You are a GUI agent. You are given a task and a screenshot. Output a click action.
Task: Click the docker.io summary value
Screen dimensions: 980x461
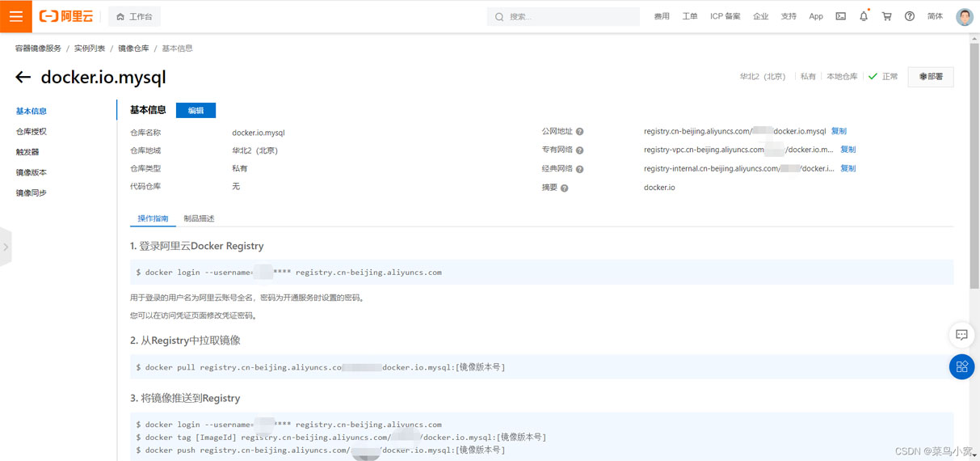pyautogui.click(x=659, y=188)
